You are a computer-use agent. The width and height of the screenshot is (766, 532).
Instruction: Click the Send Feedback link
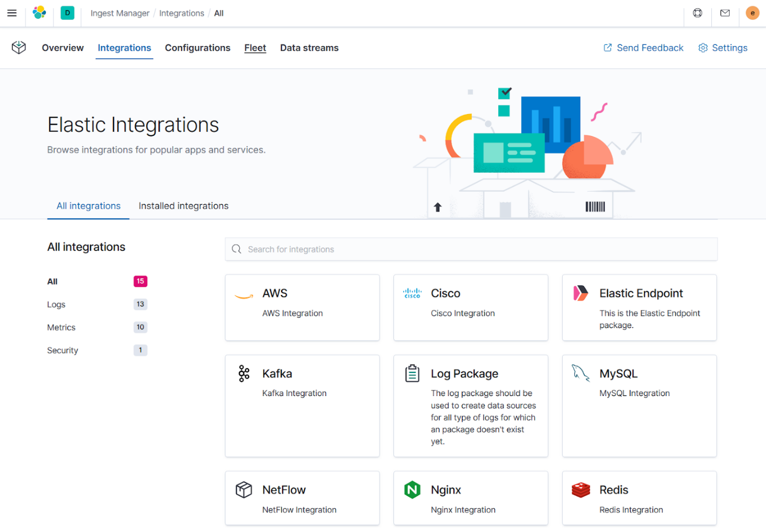[x=643, y=48]
